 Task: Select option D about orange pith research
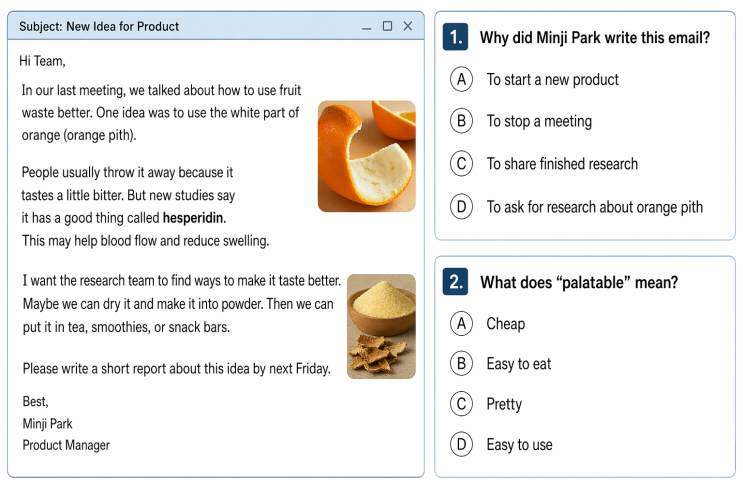pyautogui.click(x=461, y=207)
